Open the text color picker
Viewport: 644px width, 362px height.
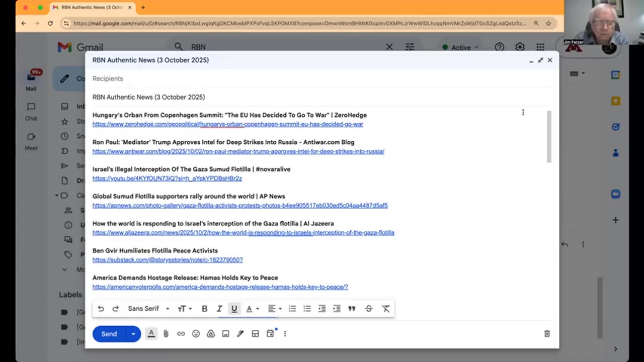pos(252,309)
